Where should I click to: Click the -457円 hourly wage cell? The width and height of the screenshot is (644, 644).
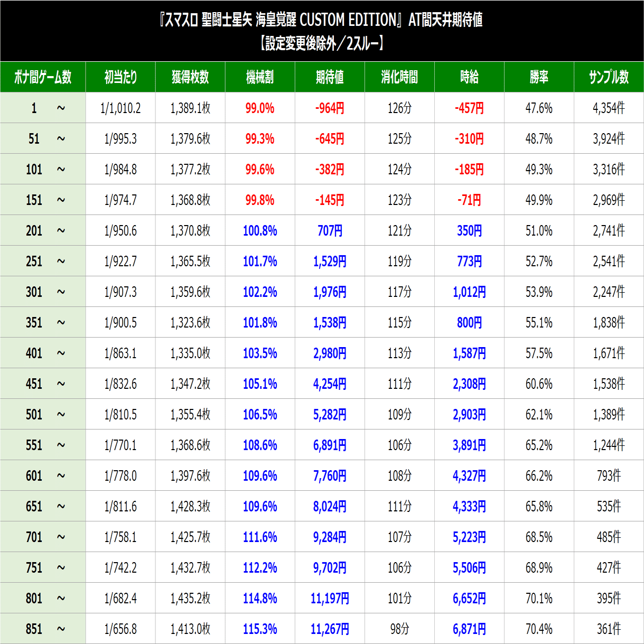pyautogui.click(x=469, y=108)
